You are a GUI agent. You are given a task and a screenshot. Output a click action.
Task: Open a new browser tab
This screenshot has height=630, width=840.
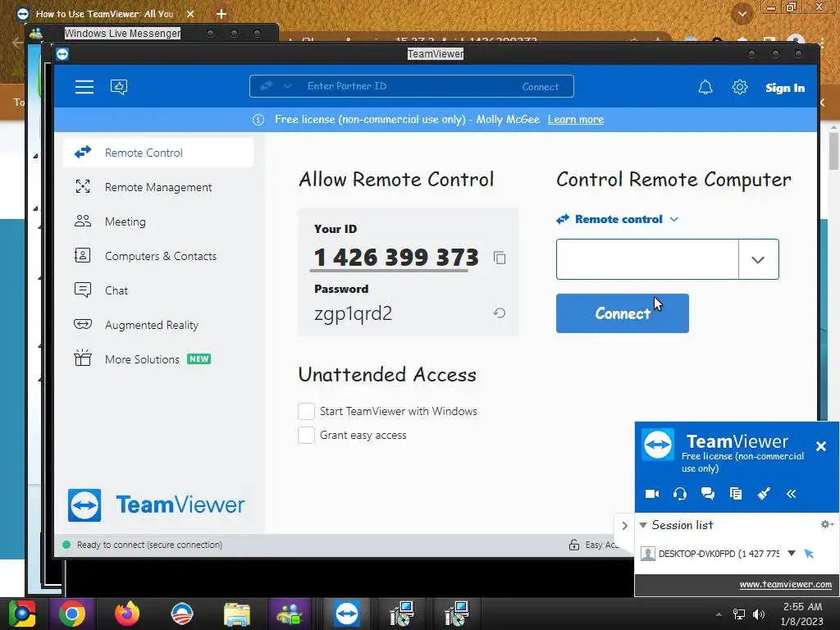221,14
